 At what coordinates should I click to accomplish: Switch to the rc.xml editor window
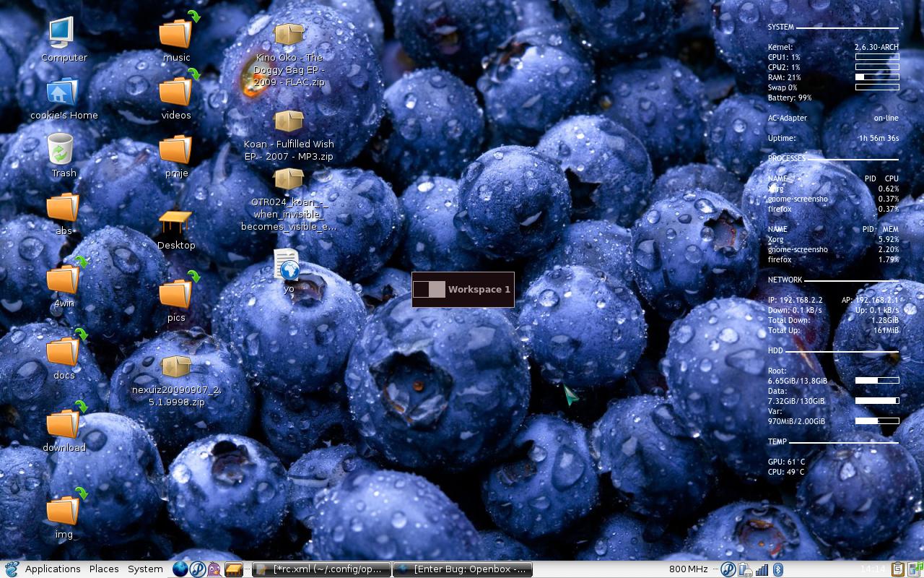point(321,569)
